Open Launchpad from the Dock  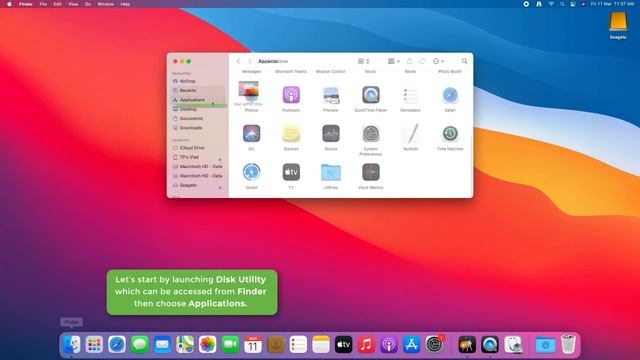click(94, 344)
